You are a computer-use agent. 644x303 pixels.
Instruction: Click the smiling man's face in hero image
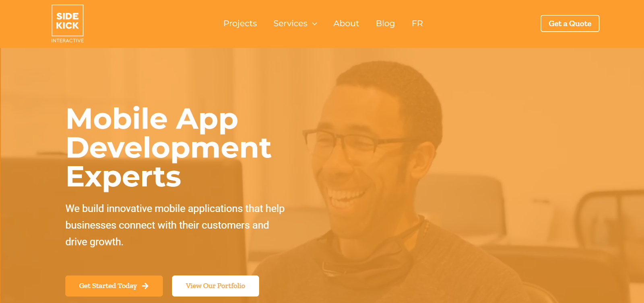pos(362,161)
